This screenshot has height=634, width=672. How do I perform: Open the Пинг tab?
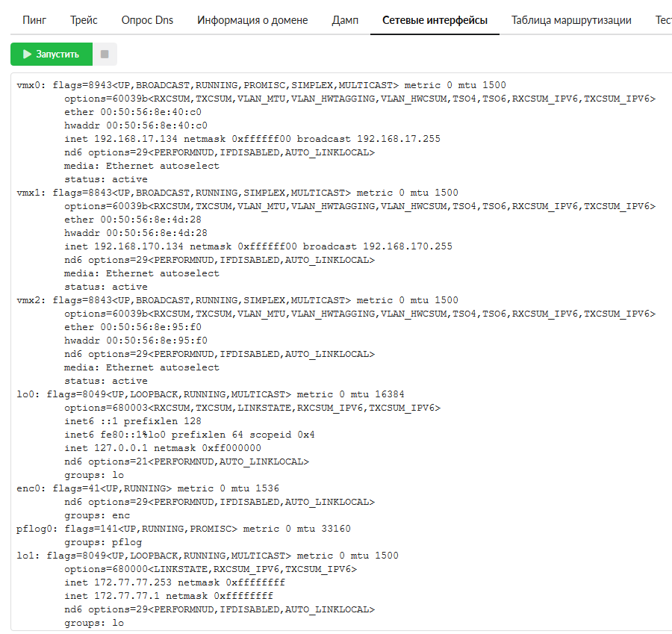tap(34, 20)
